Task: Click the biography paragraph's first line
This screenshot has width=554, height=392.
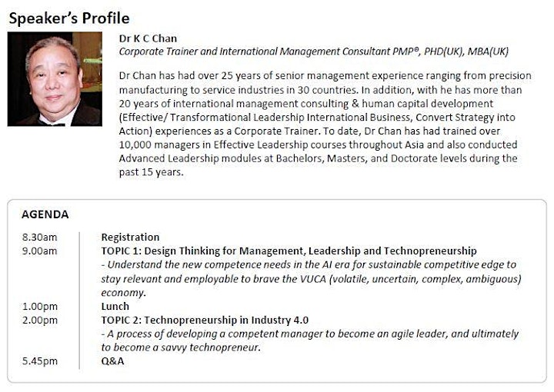Action: pos(325,76)
